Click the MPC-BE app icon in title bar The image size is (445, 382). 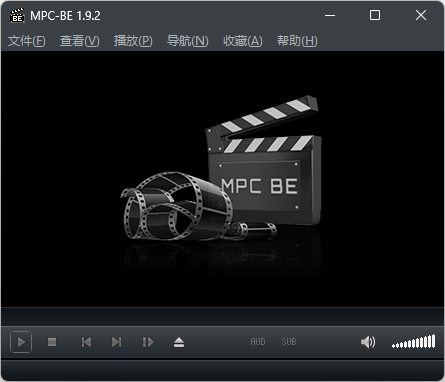[x=17, y=15]
